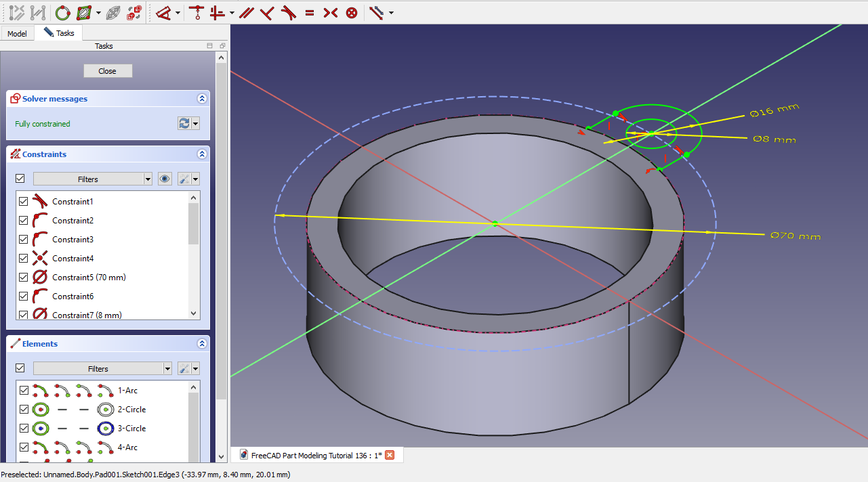The image size is (868, 482).
Task: Open the Constraints Filters dropdown
Action: click(x=93, y=179)
